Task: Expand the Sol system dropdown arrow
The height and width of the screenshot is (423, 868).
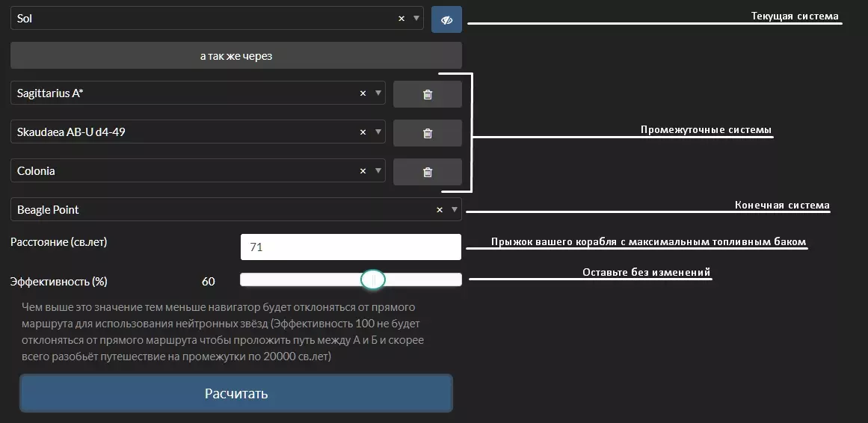Action: coord(416,19)
